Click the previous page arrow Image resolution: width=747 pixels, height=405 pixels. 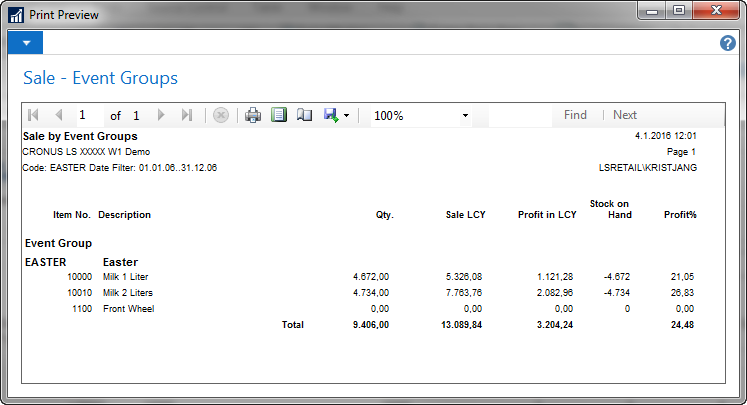coord(58,115)
